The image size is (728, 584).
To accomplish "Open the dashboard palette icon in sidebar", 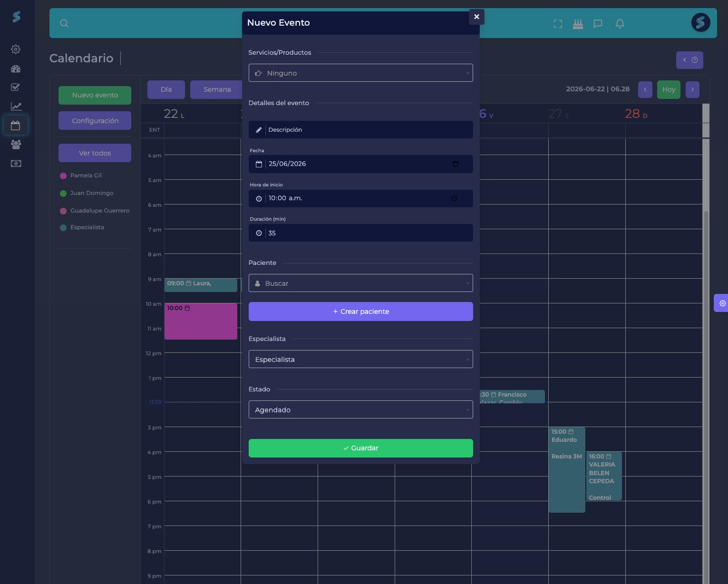I will point(16,68).
